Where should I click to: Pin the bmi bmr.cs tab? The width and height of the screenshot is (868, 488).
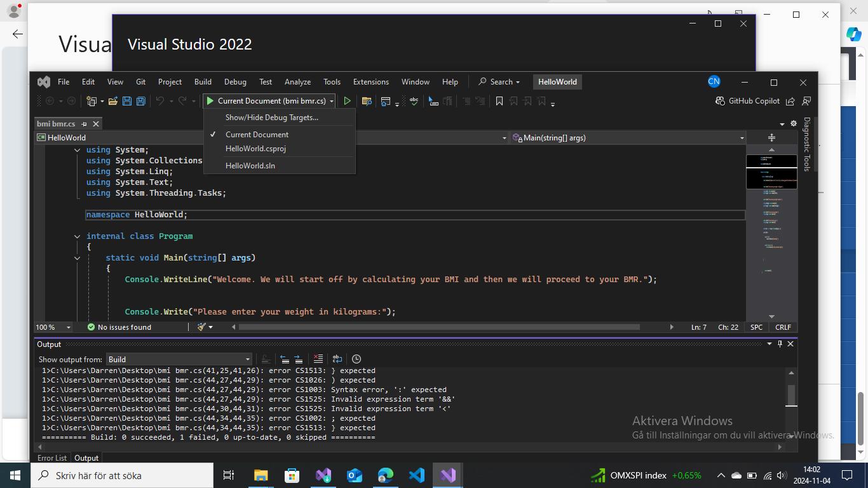tap(85, 124)
